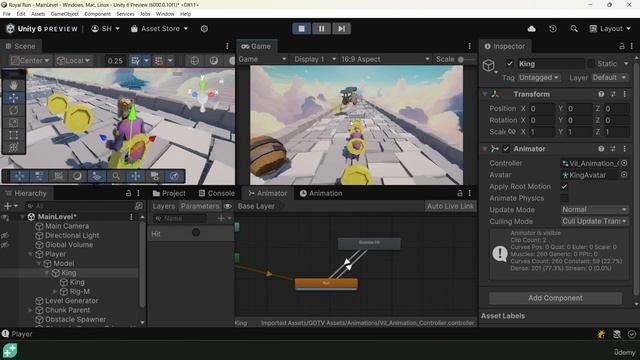Pick a Controller asset with object picker
This screenshot has height=360, width=640.
[x=624, y=163]
